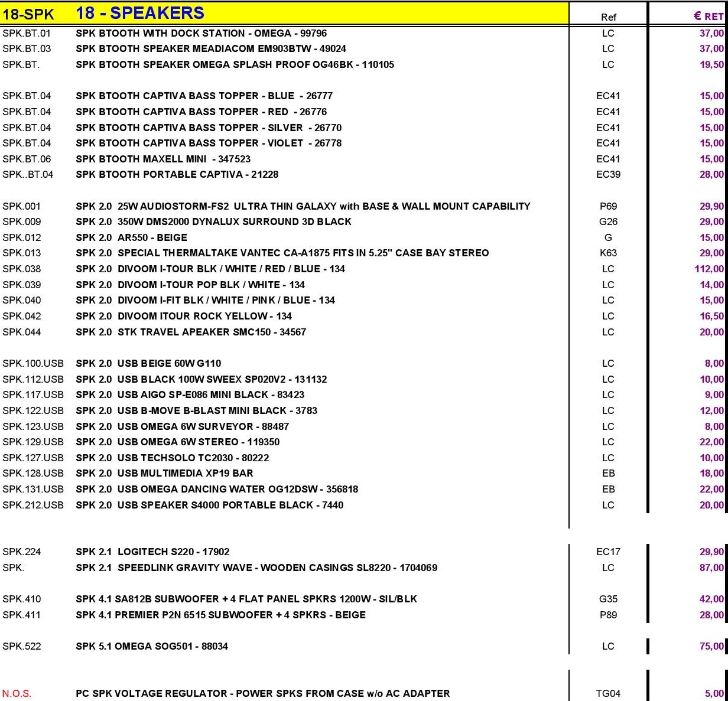Select the 87,00 price for Speedlink Gravity Wave

coord(711,568)
